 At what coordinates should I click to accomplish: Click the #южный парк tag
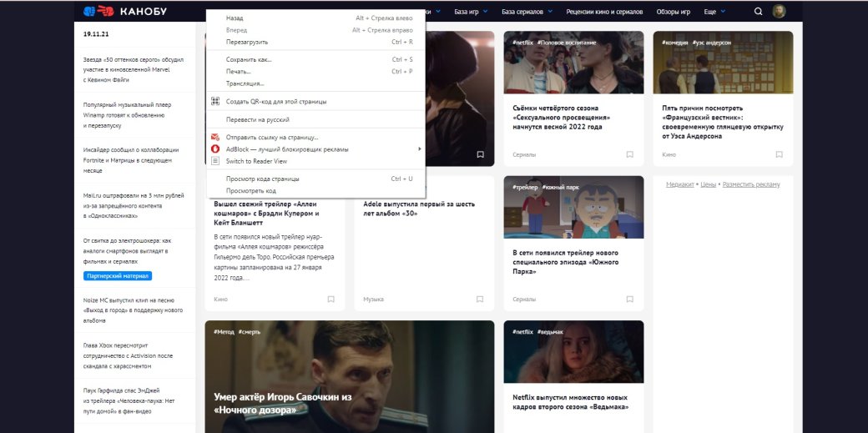pos(560,187)
